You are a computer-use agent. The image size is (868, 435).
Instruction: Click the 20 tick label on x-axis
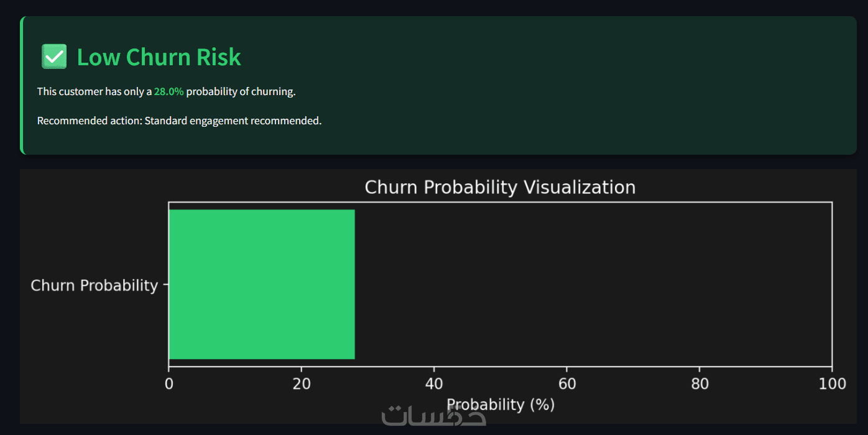(x=302, y=384)
